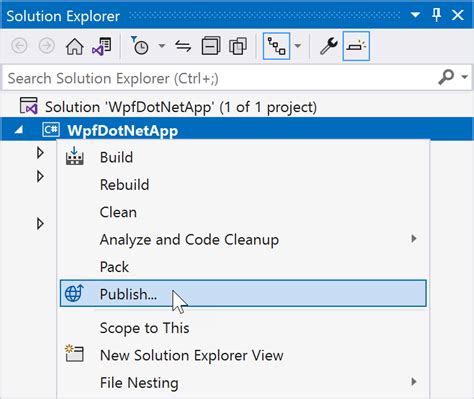This screenshot has width=474, height=399.
Task: Click the Publish globe icon
Action: tap(74, 293)
